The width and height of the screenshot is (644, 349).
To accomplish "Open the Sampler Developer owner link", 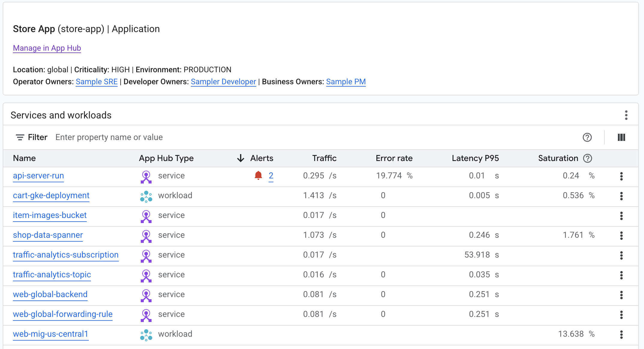I will [223, 82].
